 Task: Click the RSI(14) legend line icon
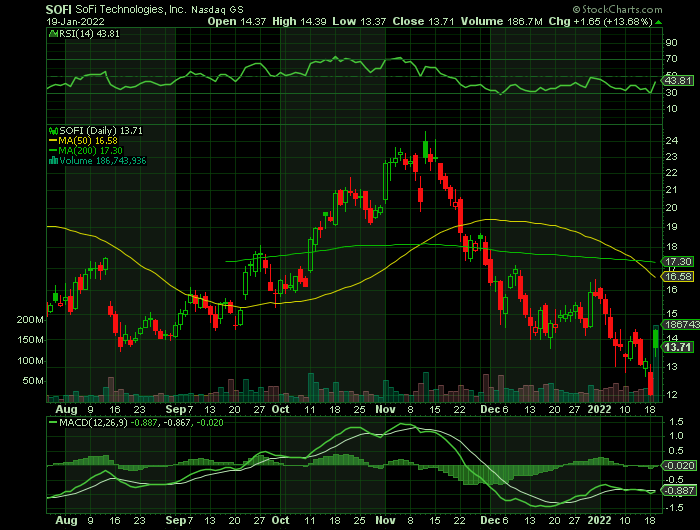tap(53, 33)
